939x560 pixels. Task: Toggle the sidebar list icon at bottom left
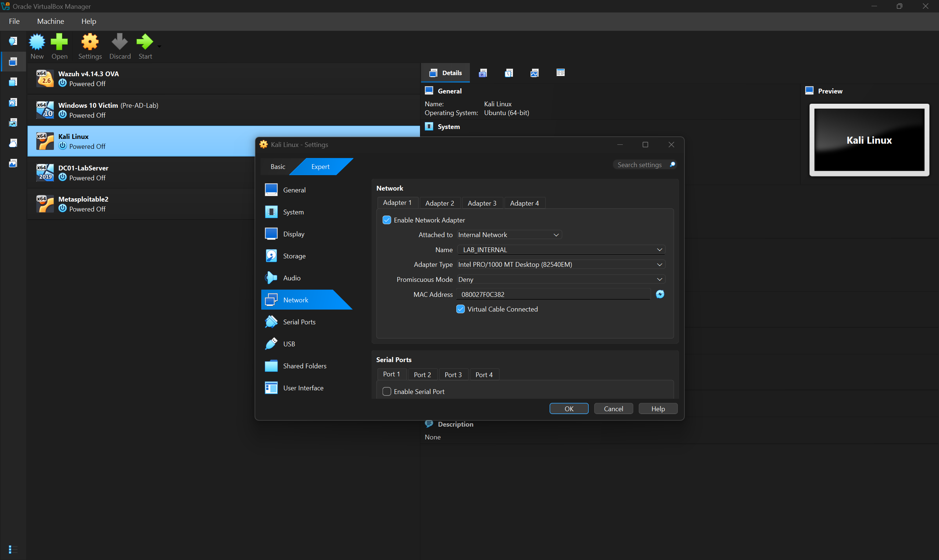(13, 549)
